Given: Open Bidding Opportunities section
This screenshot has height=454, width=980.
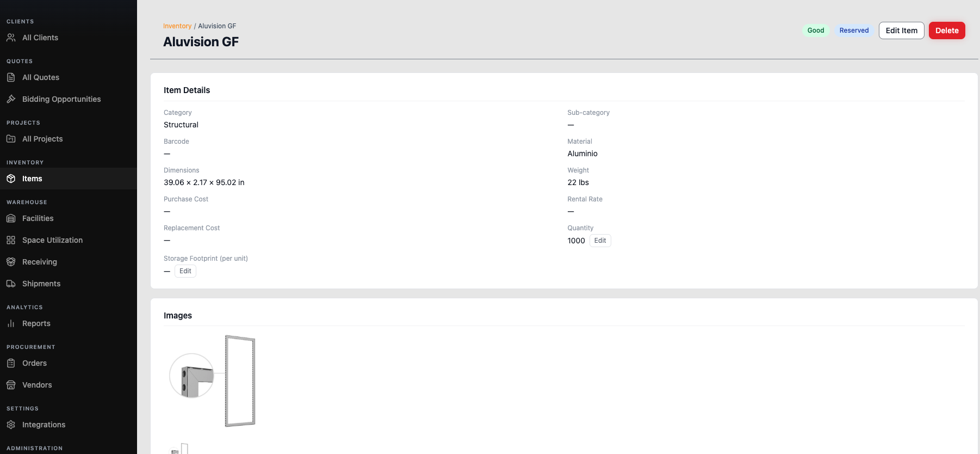Looking at the screenshot, I should (69, 99).
